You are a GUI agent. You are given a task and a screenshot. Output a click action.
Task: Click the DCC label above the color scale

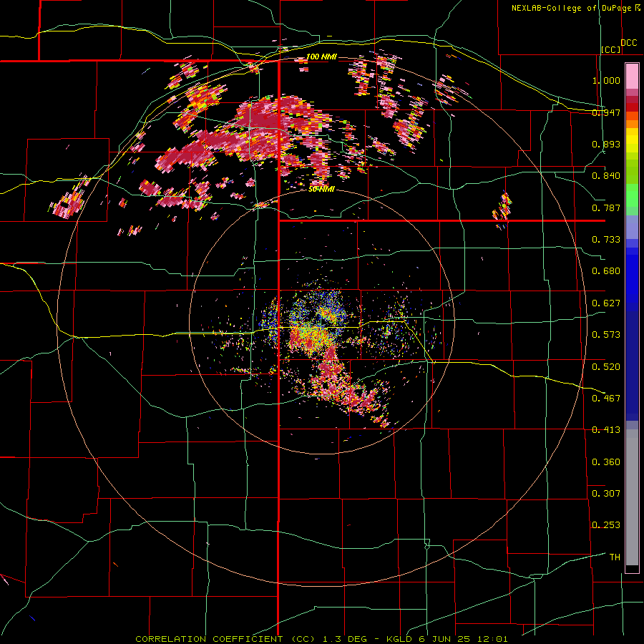point(628,43)
